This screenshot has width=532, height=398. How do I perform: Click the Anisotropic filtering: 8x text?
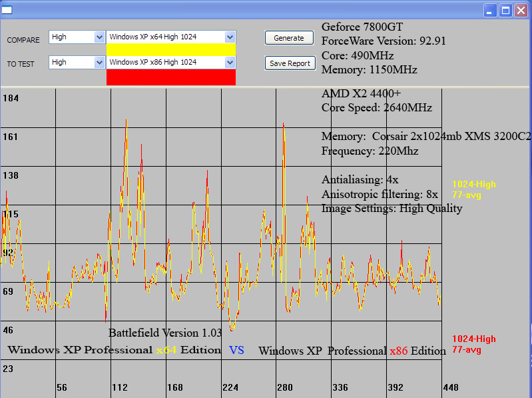[x=380, y=194]
